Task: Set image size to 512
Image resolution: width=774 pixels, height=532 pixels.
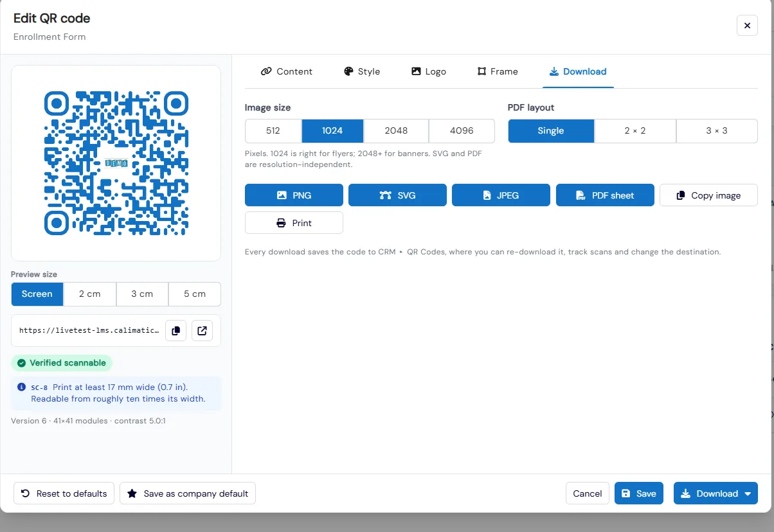Action: [273, 130]
